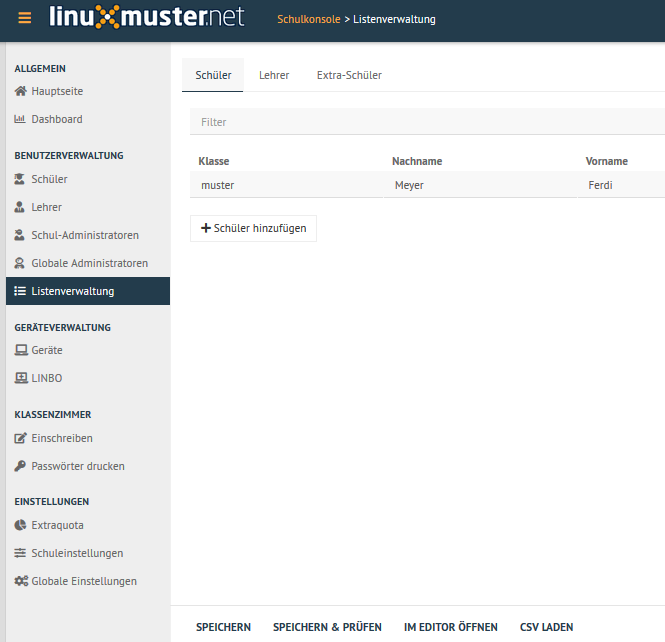Click the Globale Einstellungen gears icon

21,581
